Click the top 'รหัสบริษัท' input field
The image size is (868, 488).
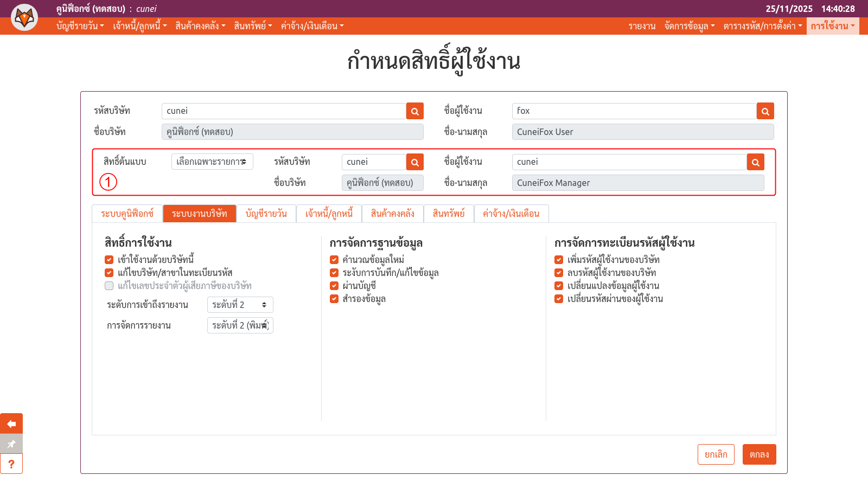coord(284,111)
